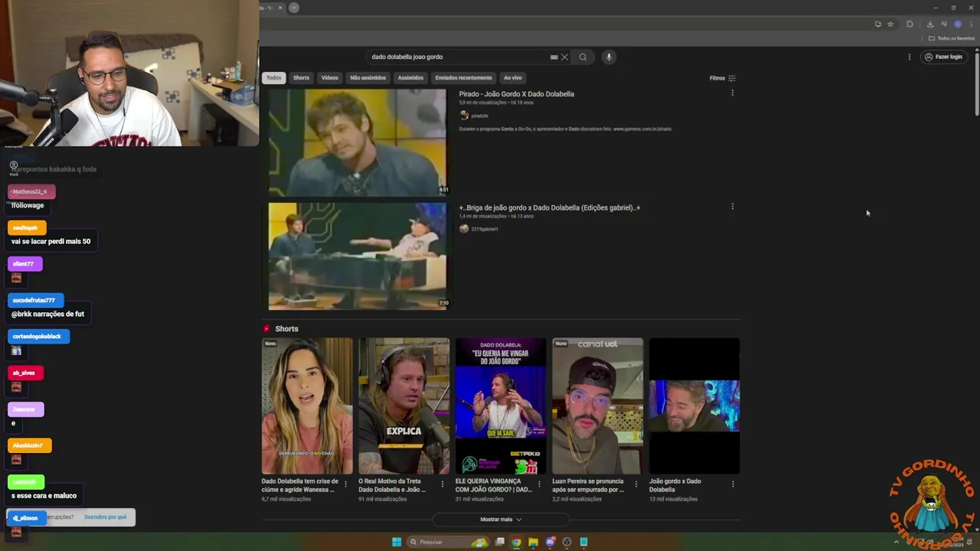The width and height of the screenshot is (980, 551).
Task: Open Chrome downloads icon in toolbar
Action: 930,24
